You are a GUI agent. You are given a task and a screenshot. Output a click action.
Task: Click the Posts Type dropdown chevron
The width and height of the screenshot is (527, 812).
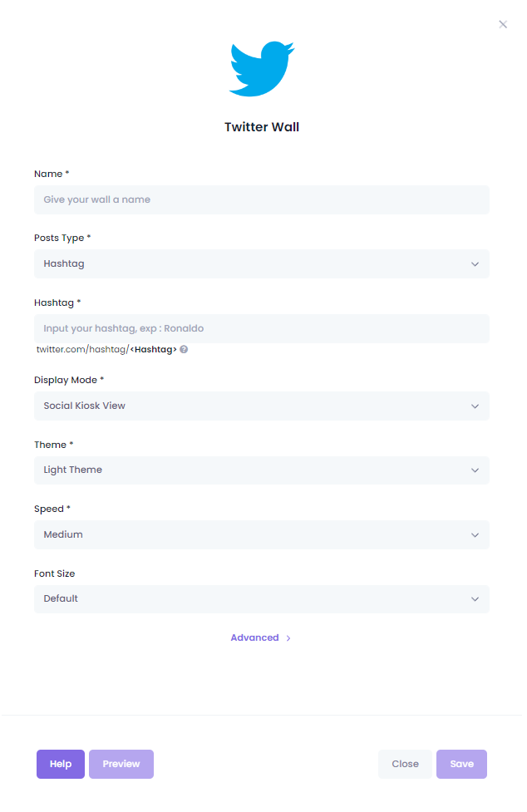point(475,264)
